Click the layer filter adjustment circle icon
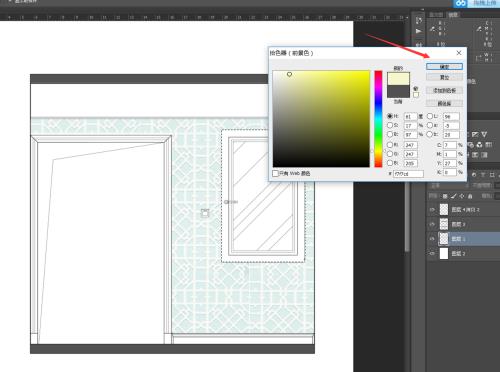 pyautogui.click(x=474, y=175)
